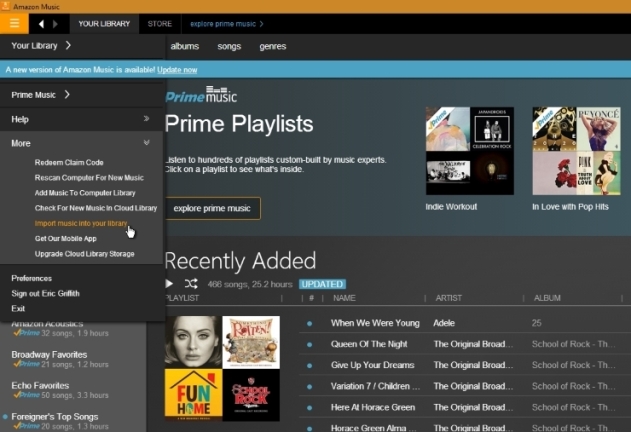Select the song When We Were Young

375,323
